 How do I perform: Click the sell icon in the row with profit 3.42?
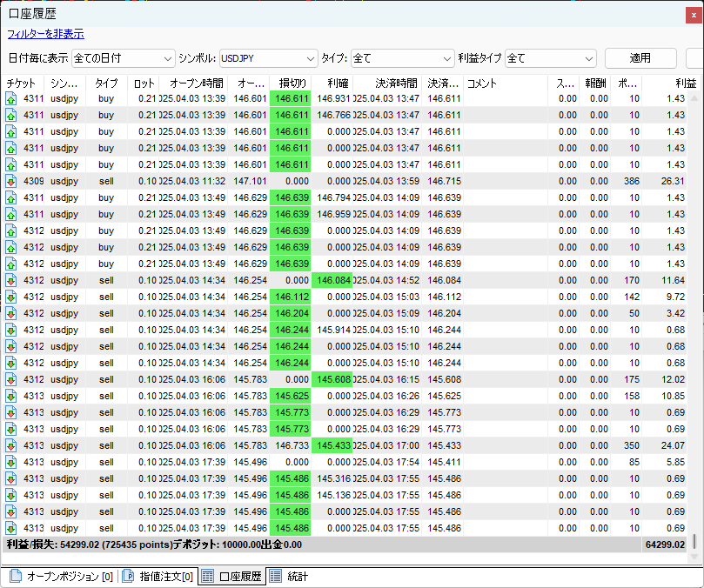click(11, 314)
